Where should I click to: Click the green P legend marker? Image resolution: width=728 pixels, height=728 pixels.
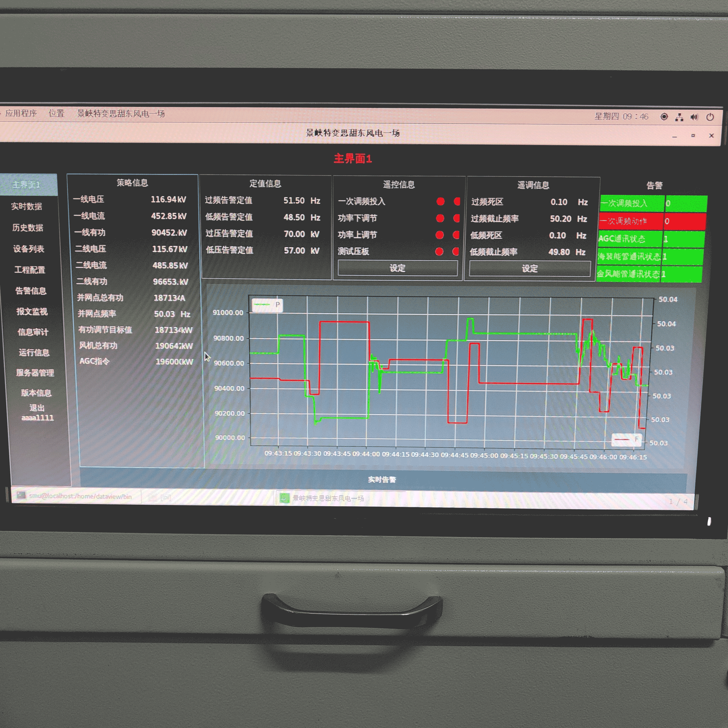[261, 304]
